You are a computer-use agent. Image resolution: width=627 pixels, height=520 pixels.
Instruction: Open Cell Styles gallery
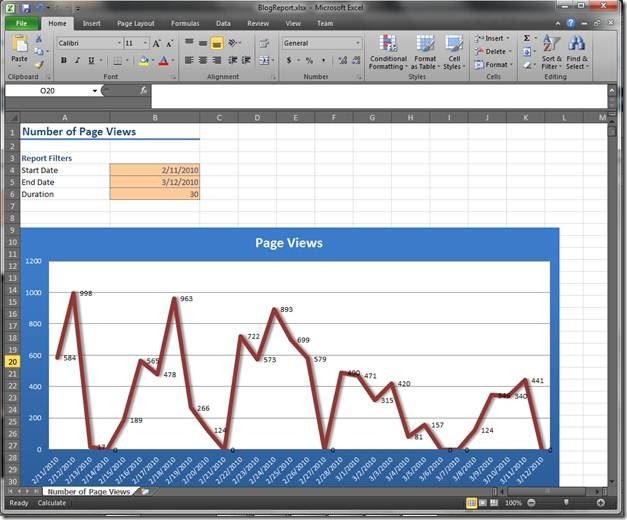(x=454, y=52)
